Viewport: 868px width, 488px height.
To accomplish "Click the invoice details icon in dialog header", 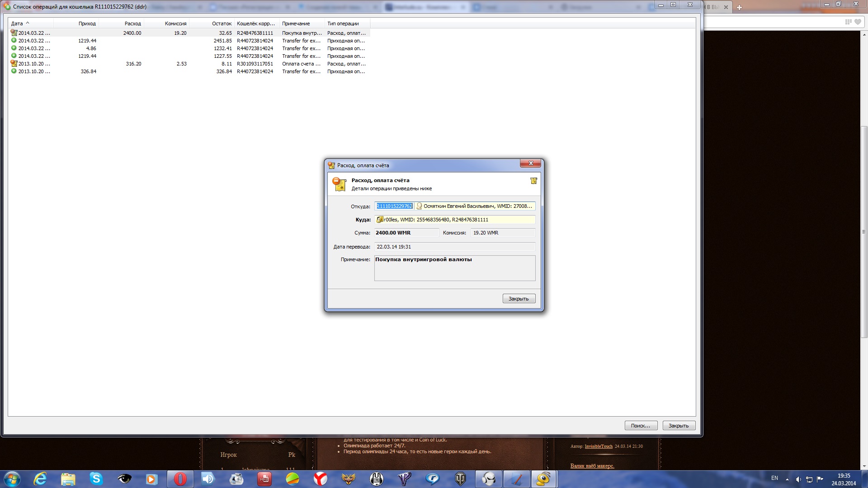I will coord(533,181).
